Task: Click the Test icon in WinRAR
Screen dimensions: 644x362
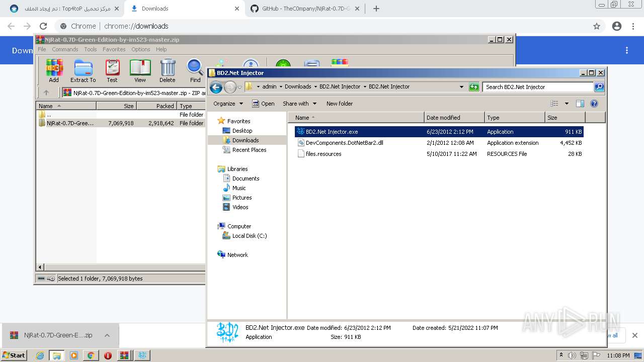Action: [112, 71]
